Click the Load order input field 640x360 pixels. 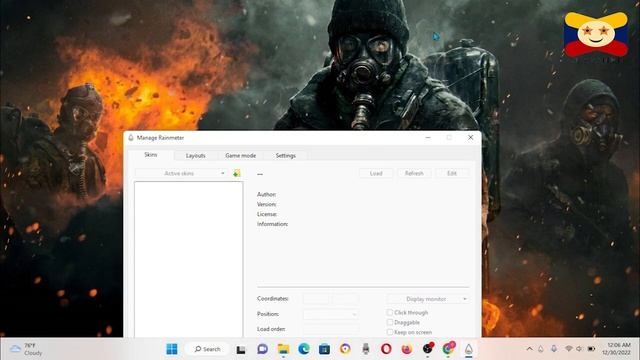(x=331, y=329)
